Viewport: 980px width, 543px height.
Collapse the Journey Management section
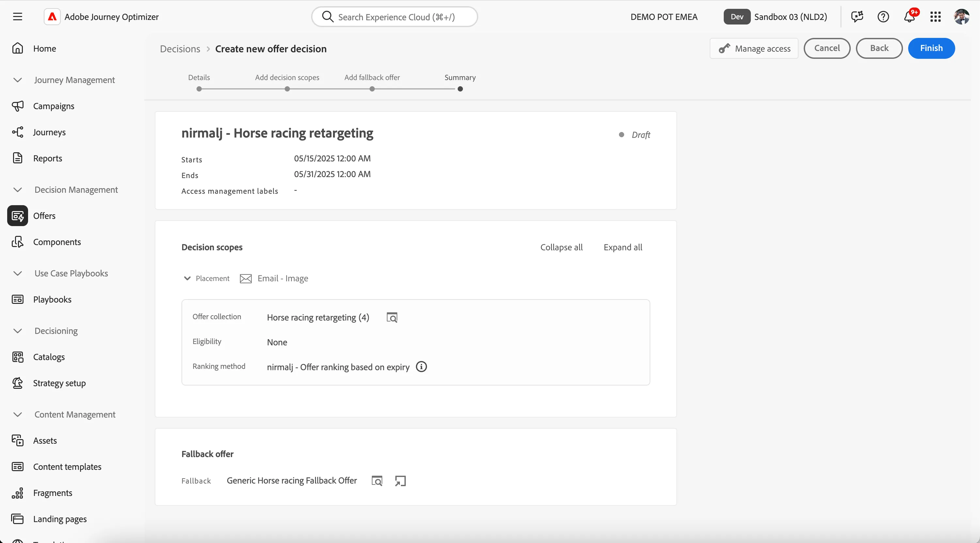pyautogui.click(x=18, y=80)
